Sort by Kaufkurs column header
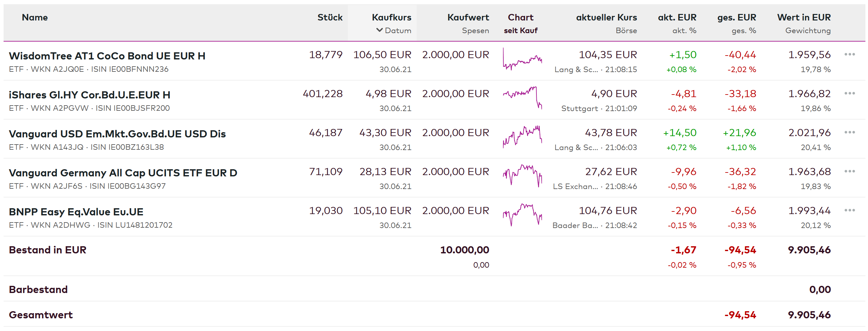This screenshot has height=331, width=868. pos(391,18)
